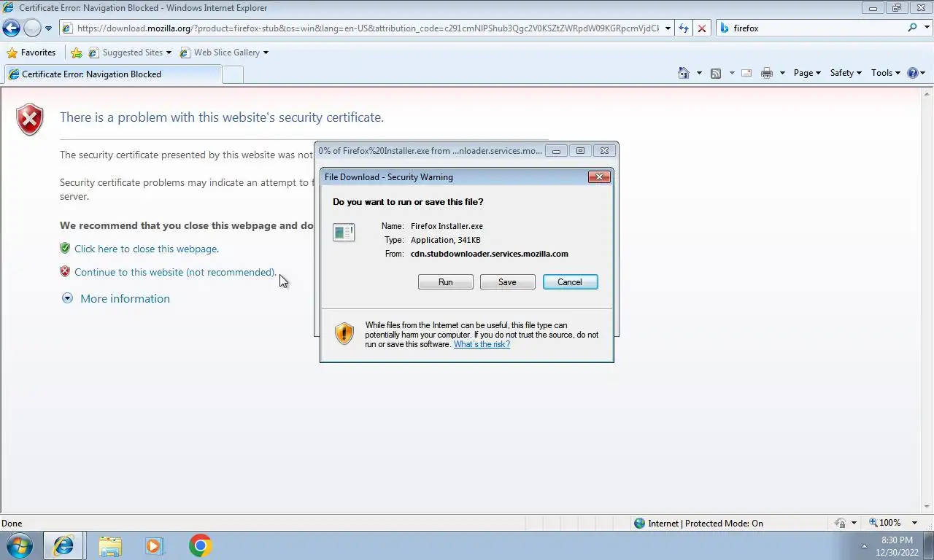
Task: Show hidden system tray icons arrow
Action: [865, 546]
